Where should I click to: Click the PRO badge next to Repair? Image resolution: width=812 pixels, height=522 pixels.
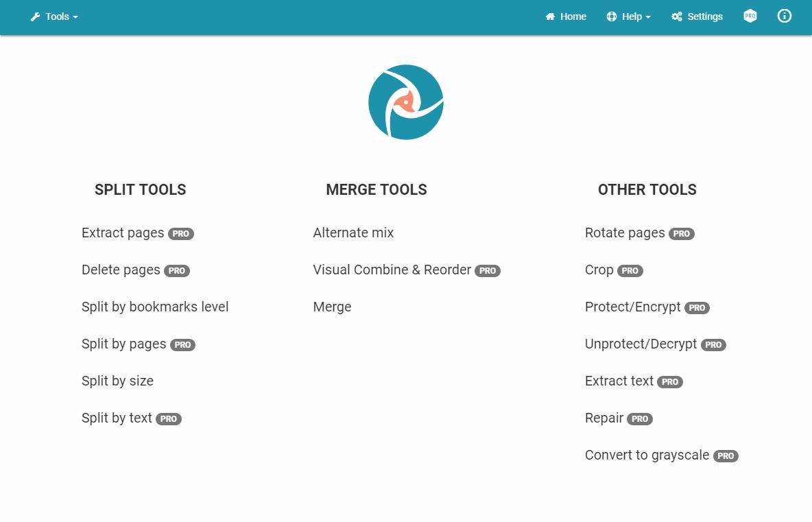coord(640,419)
